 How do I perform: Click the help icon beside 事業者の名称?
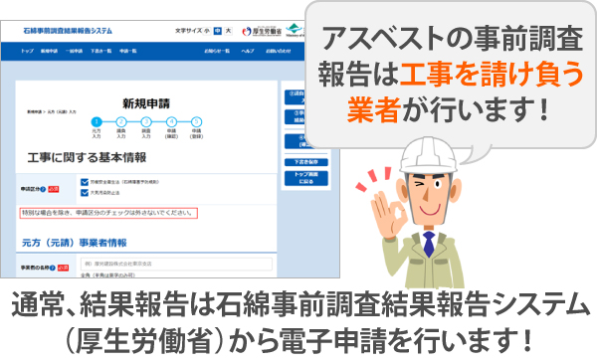click(x=53, y=269)
